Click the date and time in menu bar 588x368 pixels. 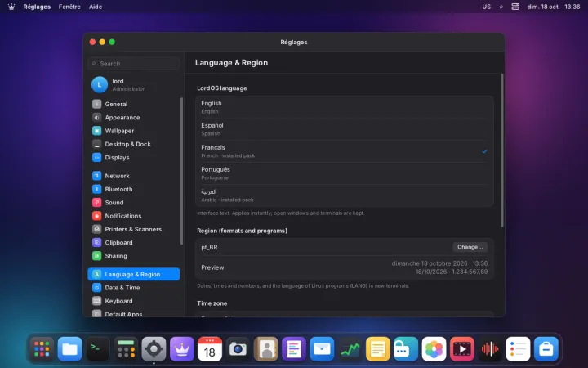coord(554,7)
